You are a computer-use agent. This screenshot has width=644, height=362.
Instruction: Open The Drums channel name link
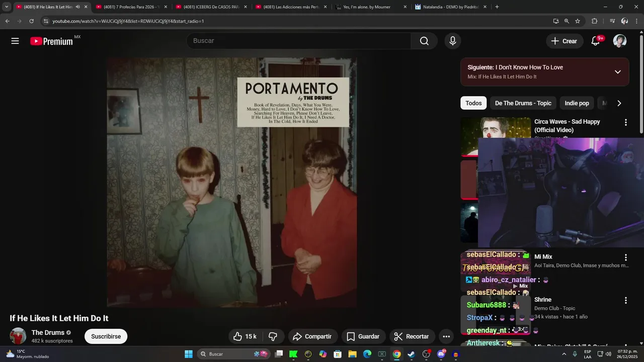pos(48,332)
